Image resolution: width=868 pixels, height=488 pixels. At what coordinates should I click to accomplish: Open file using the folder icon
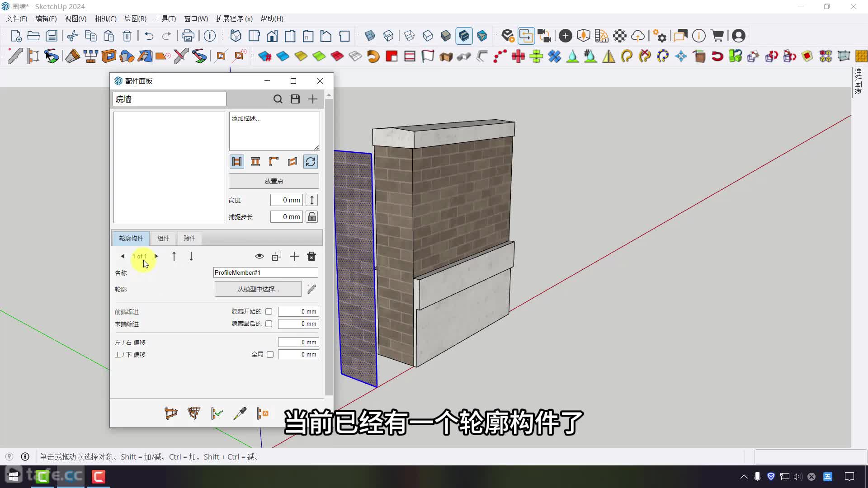33,36
